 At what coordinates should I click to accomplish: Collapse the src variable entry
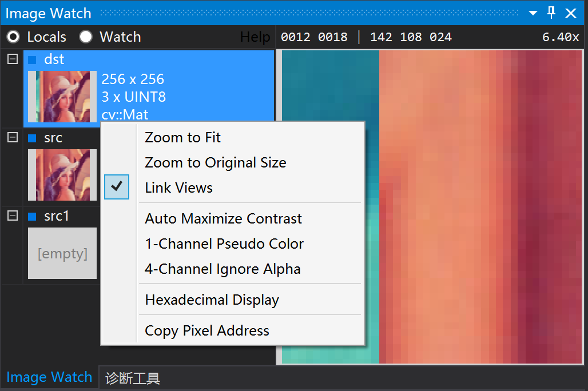click(11, 137)
